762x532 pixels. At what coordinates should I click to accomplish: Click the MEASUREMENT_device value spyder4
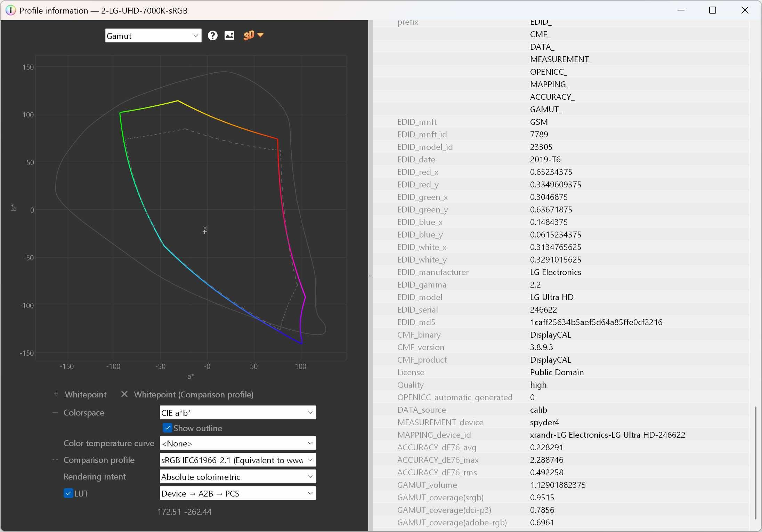544,422
